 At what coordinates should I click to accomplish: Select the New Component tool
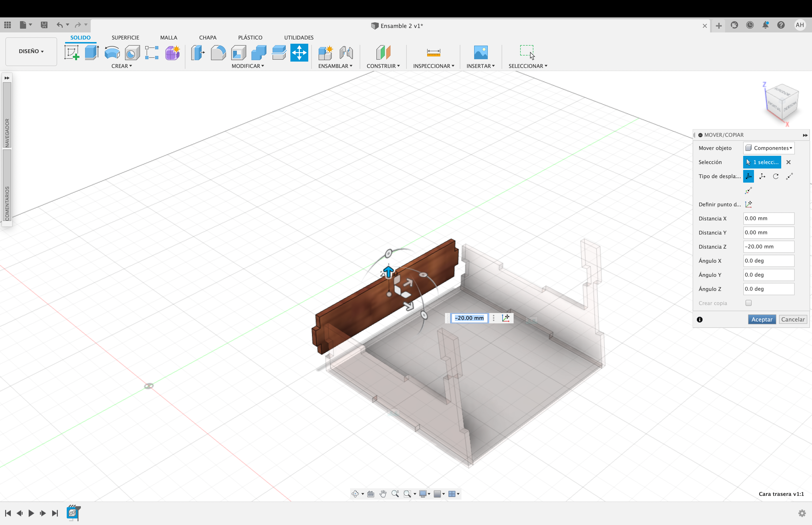point(325,53)
